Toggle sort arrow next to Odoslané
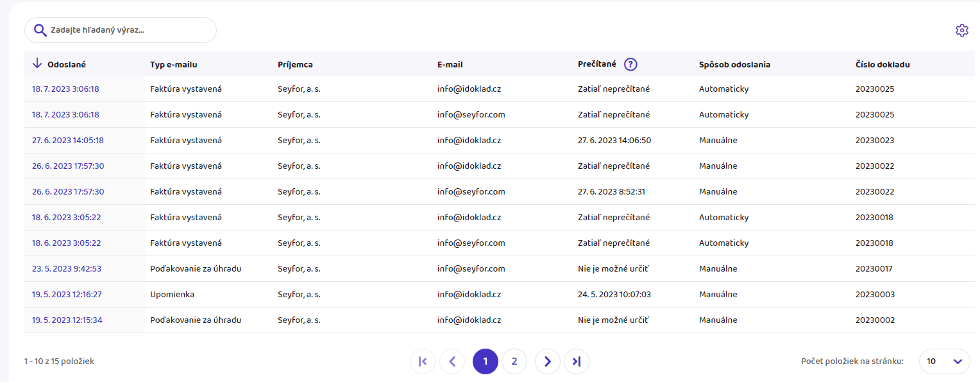 [x=37, y=64]
